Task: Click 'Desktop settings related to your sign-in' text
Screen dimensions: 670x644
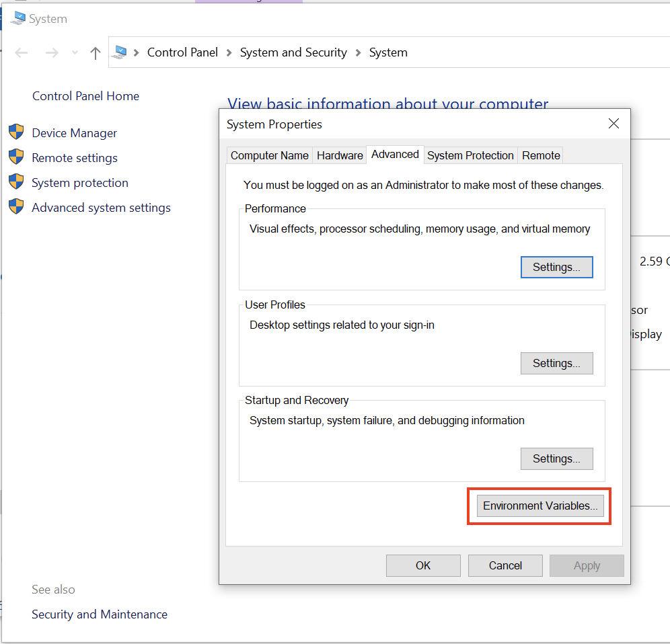Action: (342, 325)
